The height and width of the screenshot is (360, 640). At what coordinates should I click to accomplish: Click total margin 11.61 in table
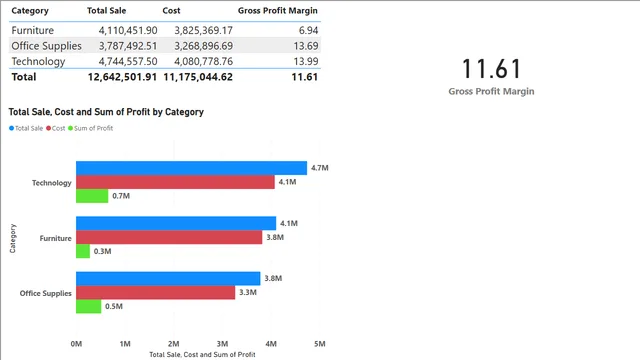point(304,77)
